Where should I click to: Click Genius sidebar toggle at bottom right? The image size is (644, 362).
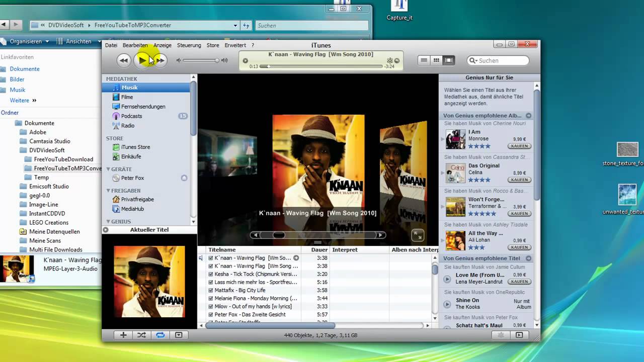pos(519,335)
